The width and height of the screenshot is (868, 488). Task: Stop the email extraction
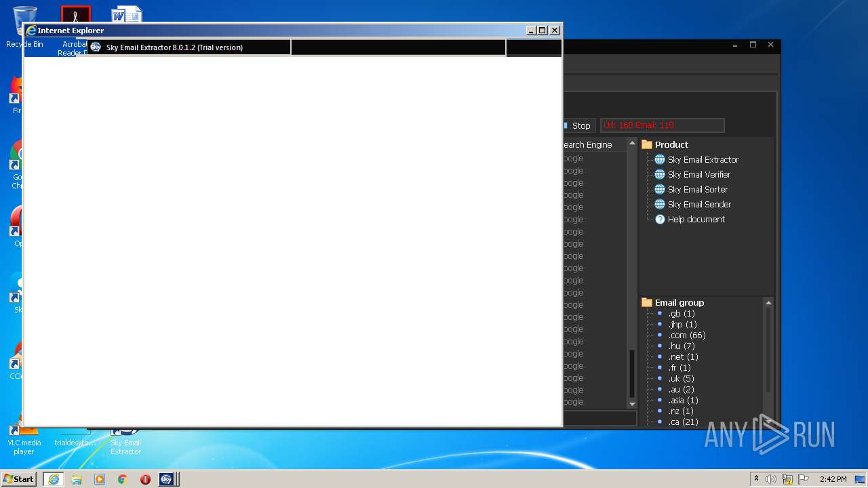[x=580, y=125]
